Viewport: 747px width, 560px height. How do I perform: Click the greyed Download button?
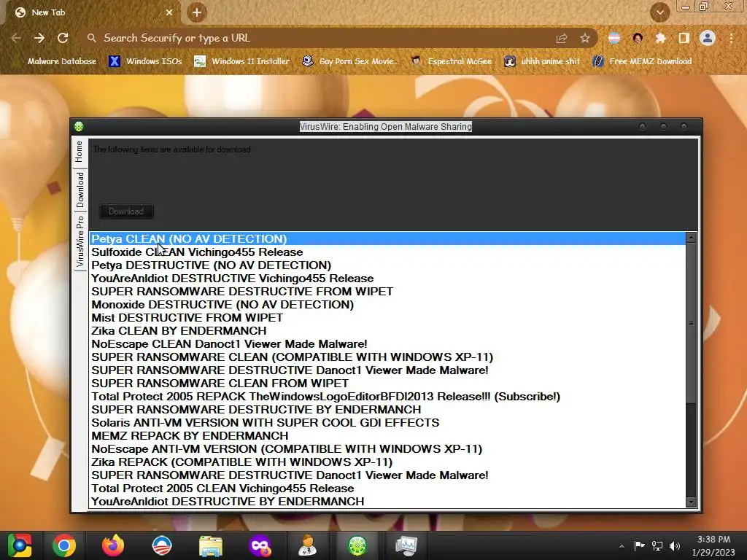(x=126, y=211)
